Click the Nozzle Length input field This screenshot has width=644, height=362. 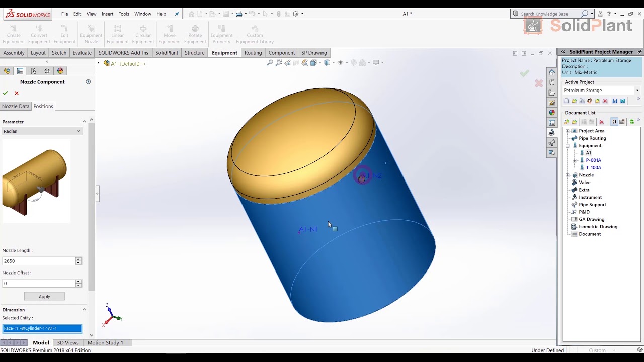[39, 261]
